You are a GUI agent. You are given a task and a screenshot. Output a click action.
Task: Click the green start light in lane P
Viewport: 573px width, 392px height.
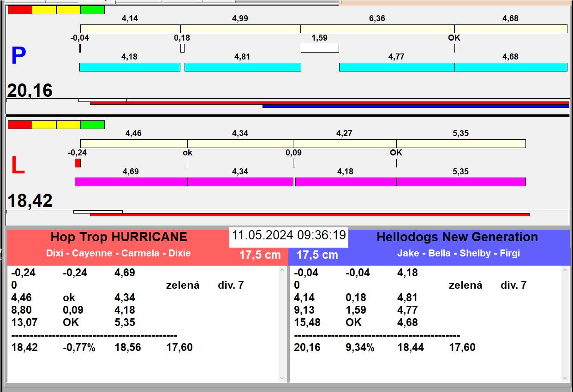92,10
